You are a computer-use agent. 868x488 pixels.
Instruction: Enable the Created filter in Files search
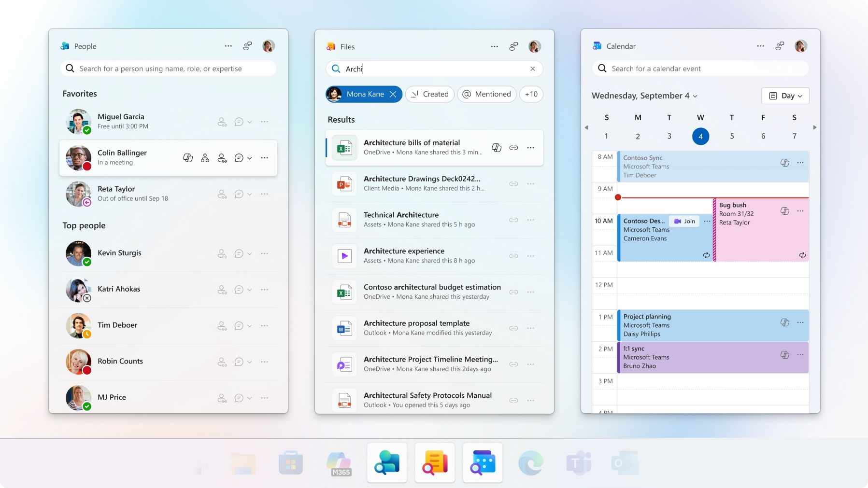[x=429, y=94]
